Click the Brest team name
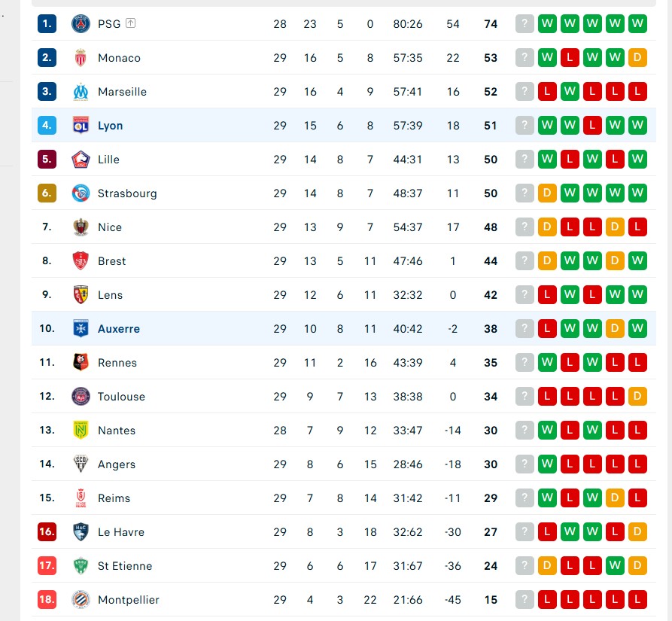The image size is (672, 621). [x=112, y=261]
